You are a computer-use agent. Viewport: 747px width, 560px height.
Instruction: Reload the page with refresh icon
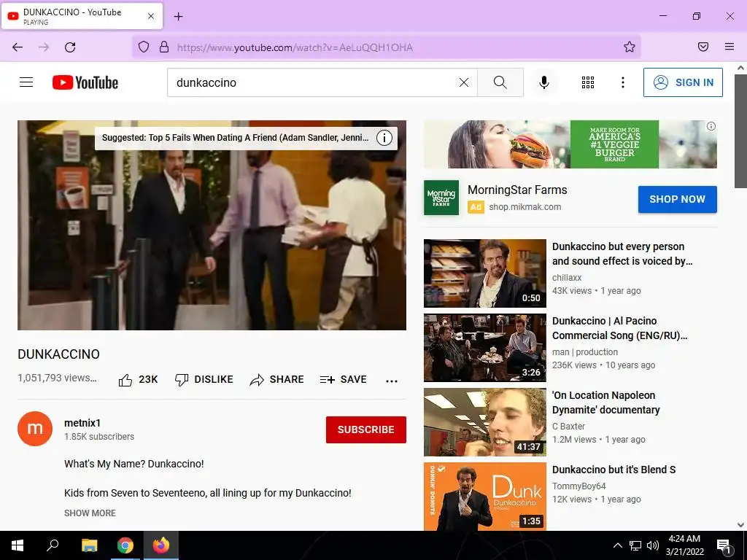(x=70, y=47)
